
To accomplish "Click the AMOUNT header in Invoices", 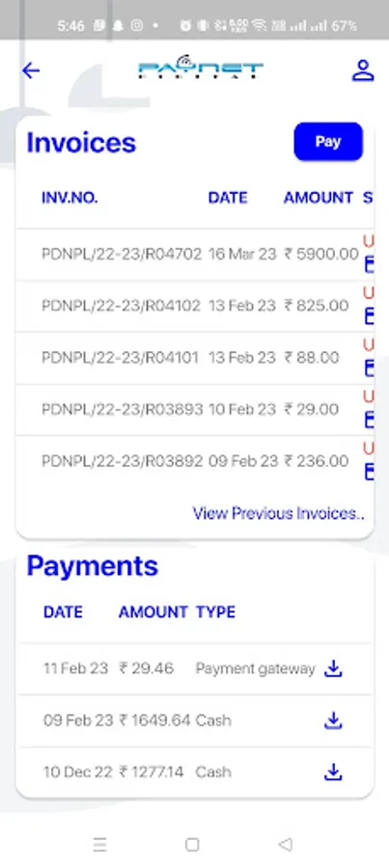I will click(x=319, y=198).
